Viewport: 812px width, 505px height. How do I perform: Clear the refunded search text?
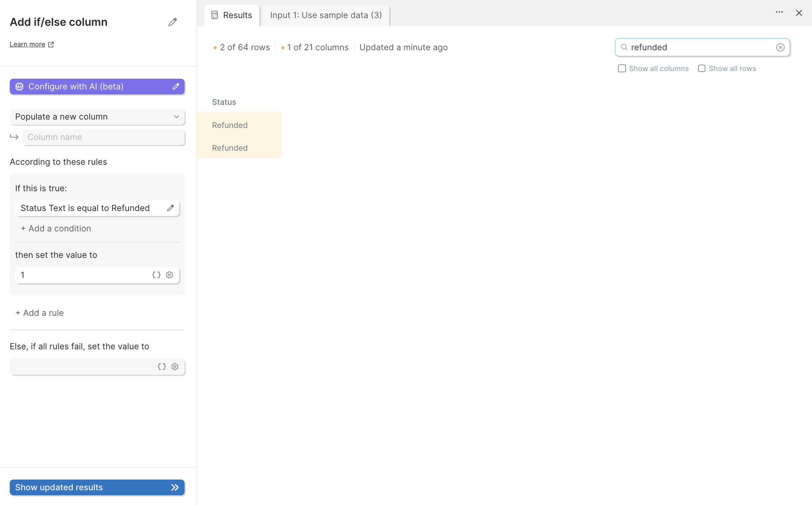point(781,48)
